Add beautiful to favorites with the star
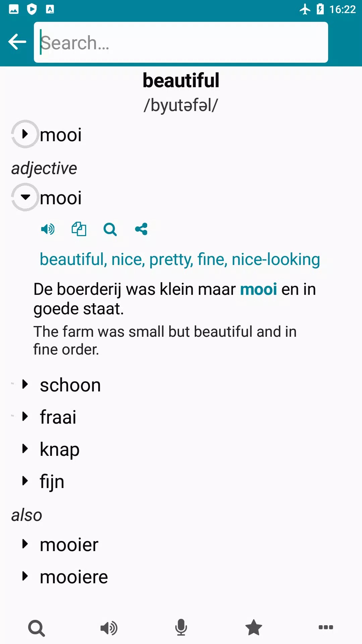The image size is (362, 644). pos(253,628)
